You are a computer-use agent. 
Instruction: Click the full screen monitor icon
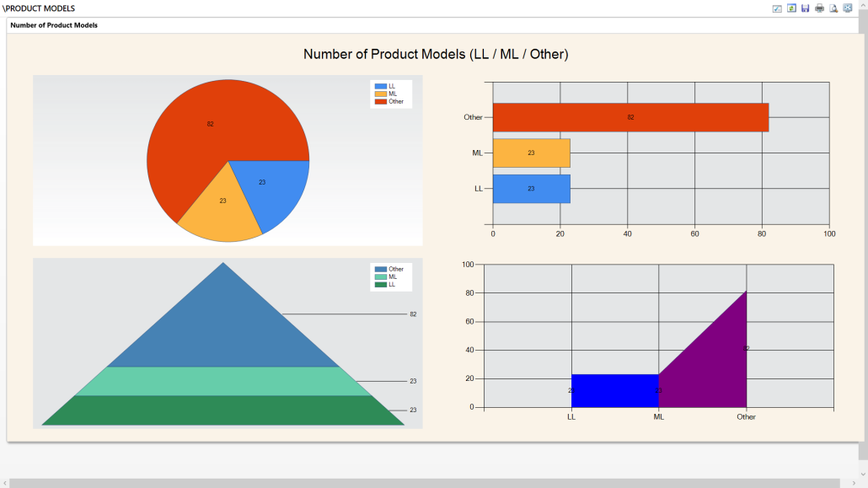(x=848, y=8)
